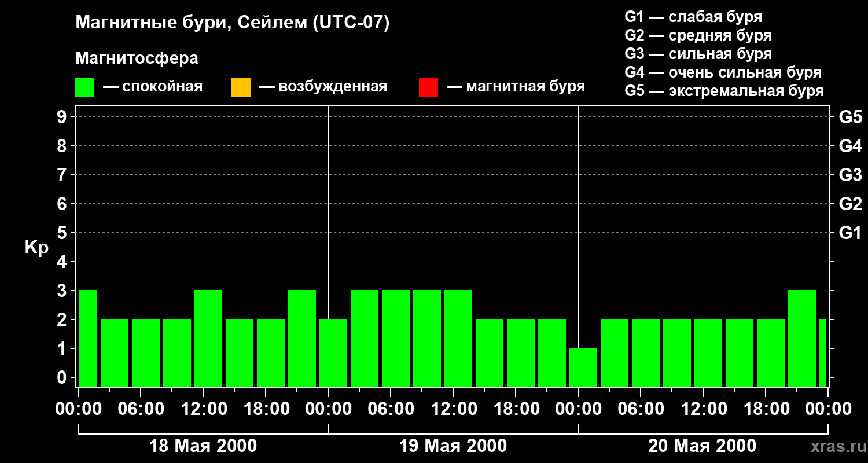
Task: Click the 12:00 bar of 19 May
Action: pyautogui.click(x=458, y=338)
